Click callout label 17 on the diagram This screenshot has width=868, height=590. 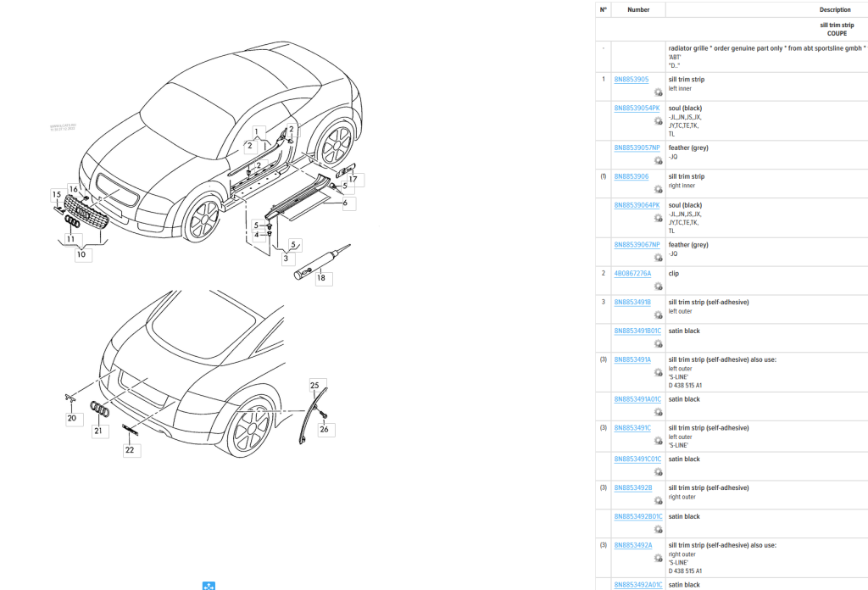pyautogui.click(x=354, y=179)
